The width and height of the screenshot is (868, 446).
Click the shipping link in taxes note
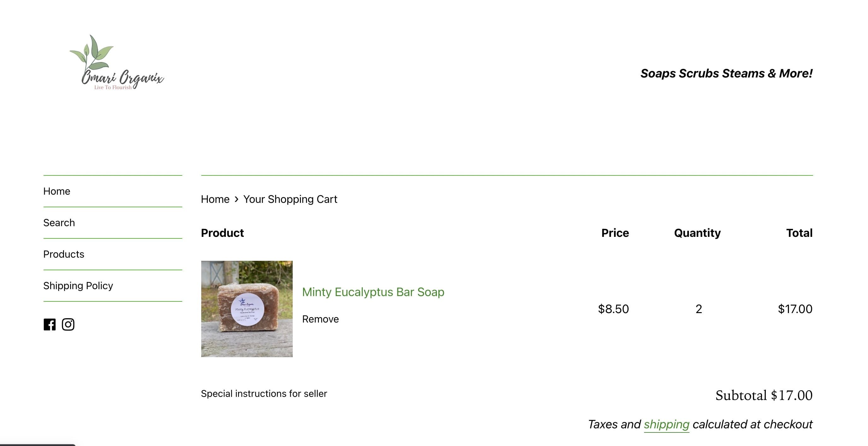coord(666,425)
